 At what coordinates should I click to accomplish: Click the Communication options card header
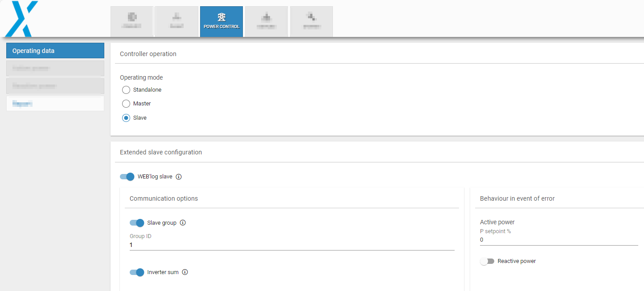164,198
